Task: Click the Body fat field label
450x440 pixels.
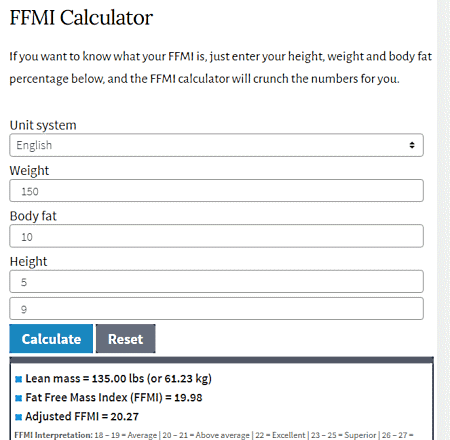Action: [33, 216]
